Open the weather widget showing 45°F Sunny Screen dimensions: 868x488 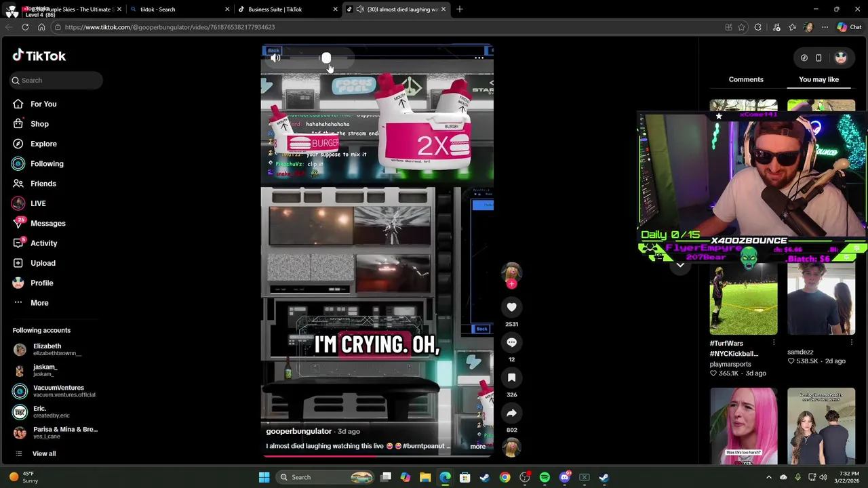24,477
